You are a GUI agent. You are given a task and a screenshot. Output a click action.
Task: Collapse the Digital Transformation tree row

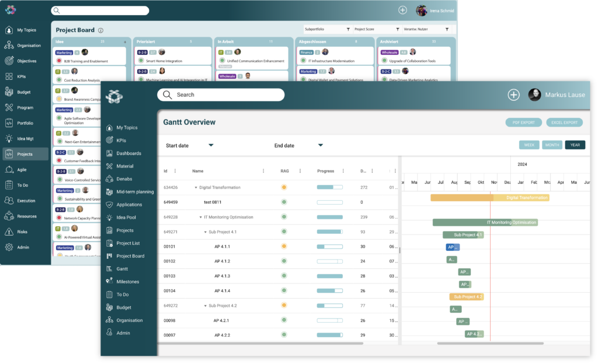tap(196, 188)
